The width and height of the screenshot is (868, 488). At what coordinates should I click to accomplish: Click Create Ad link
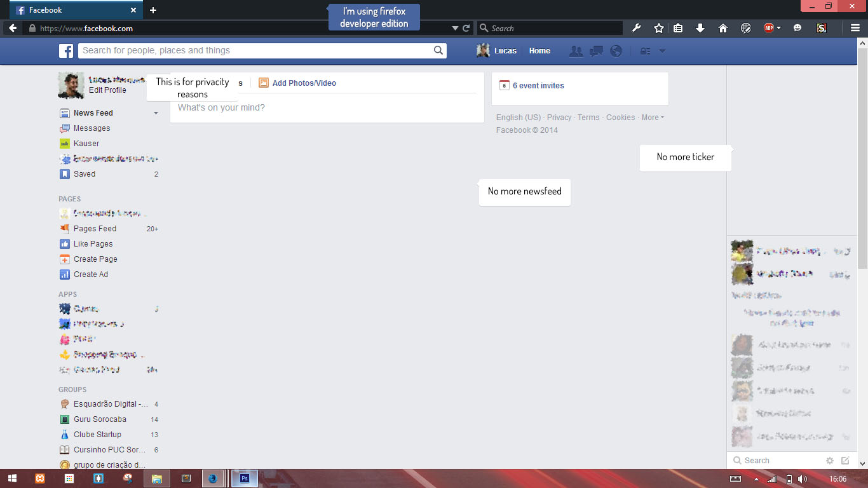point(91,274)
